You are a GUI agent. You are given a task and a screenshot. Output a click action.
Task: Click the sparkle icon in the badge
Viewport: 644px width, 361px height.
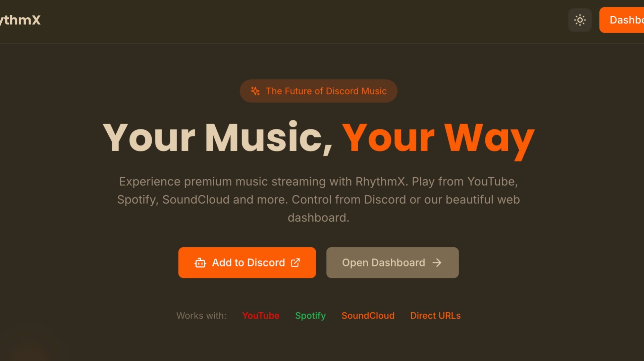point(255,91)
